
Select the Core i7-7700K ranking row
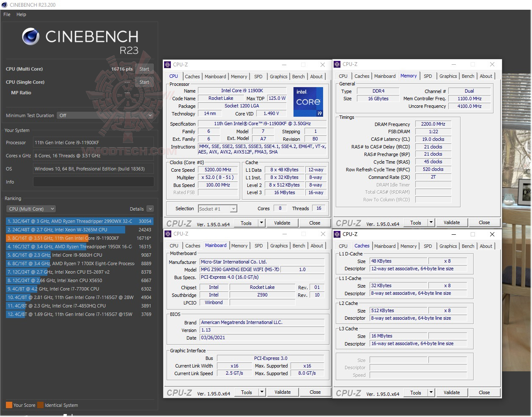(x=80, y=289)
